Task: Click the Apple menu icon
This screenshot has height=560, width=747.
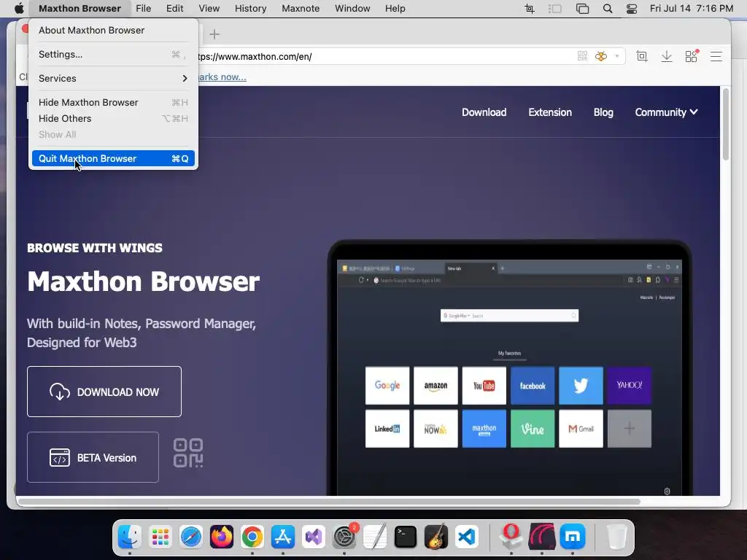Action: (x=19, y=8)
